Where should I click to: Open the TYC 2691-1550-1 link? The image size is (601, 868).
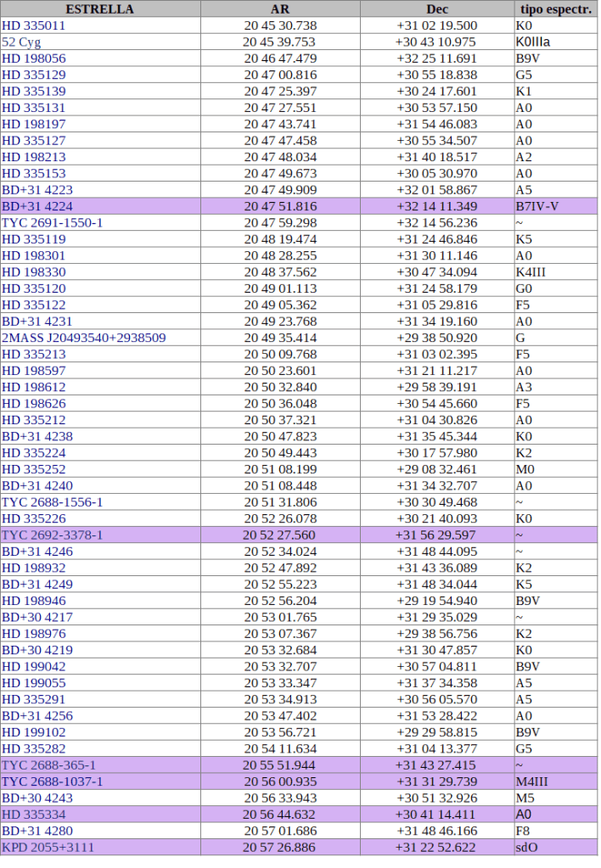[x=53, y=222]
